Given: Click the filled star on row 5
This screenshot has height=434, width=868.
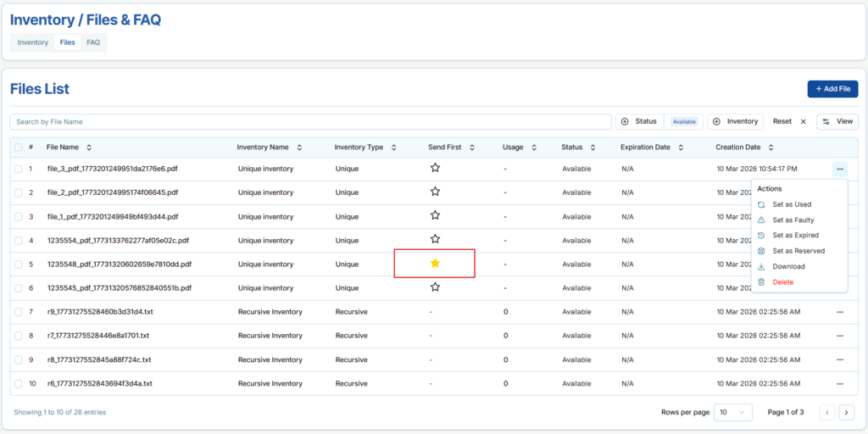Looking at the screenshot, I should tap(435, 264).
